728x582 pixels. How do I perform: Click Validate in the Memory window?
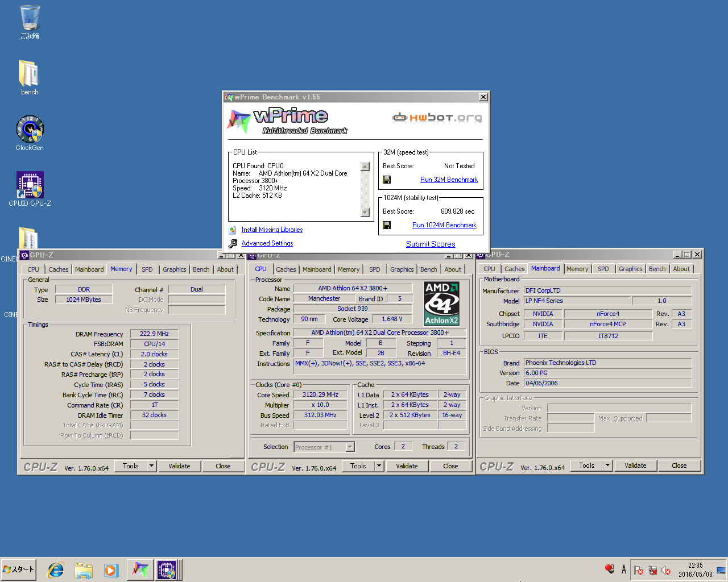click(179, 466)
